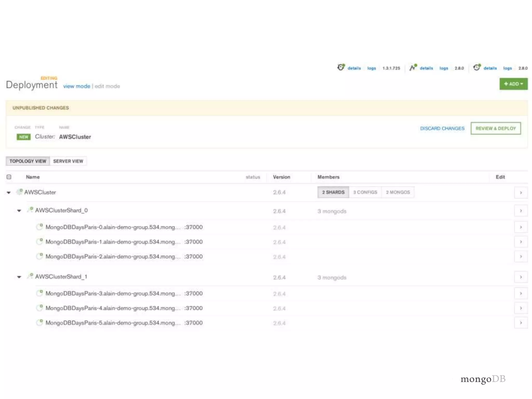The width and height of the screenshot is (532, 399).
Task: Click the monitoring agent status icon
Action: 413,67
